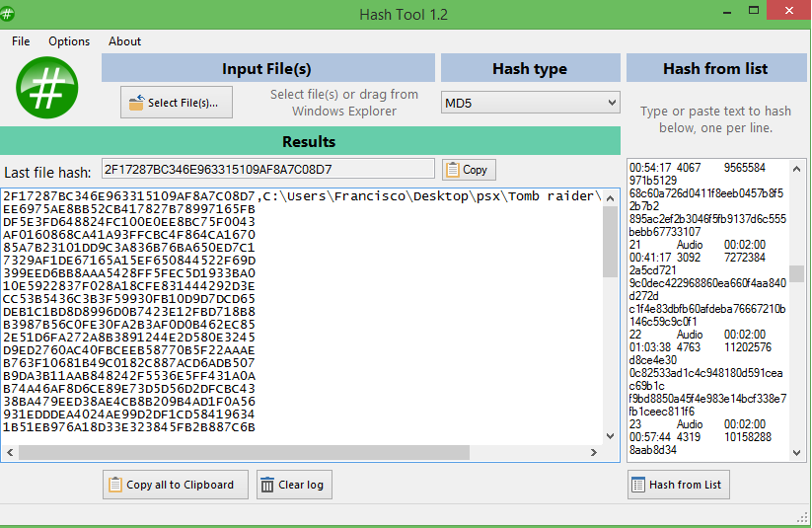
Task: Click list entry 8aab8d34
Action: 653,450
